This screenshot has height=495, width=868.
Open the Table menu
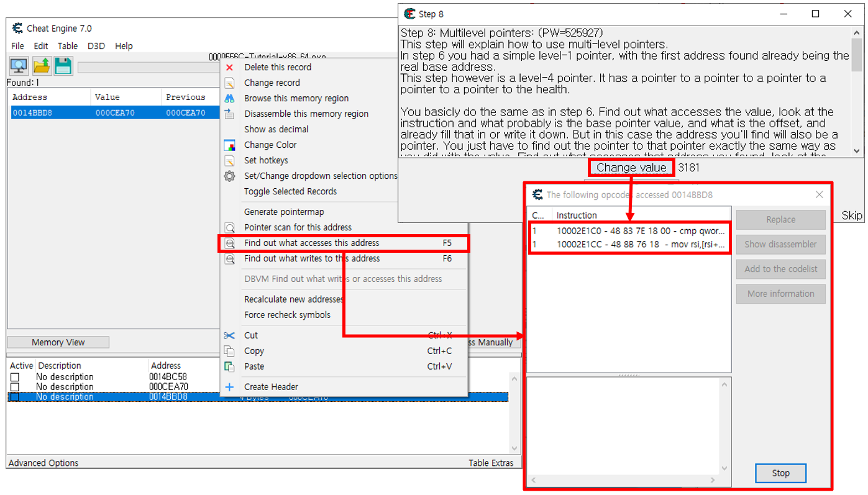pos(68,46)
